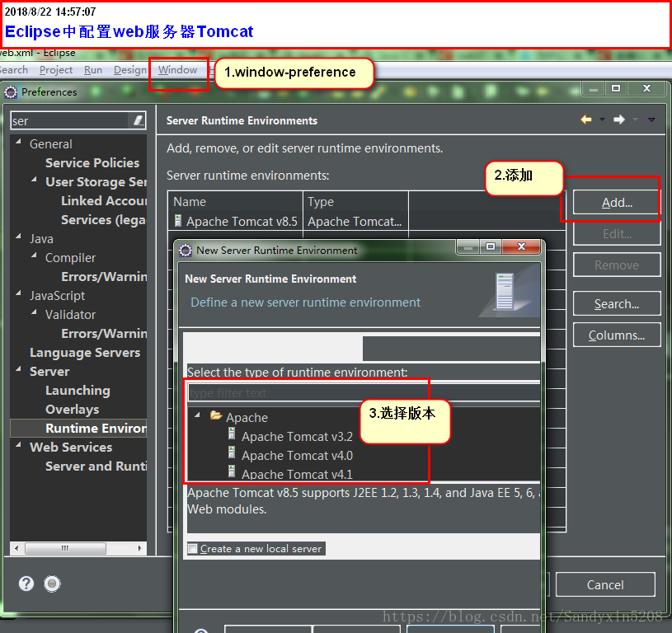Viewport: 672px width, 633px height.
Task: Collapse the General tree node
Action: pos(18,141)
